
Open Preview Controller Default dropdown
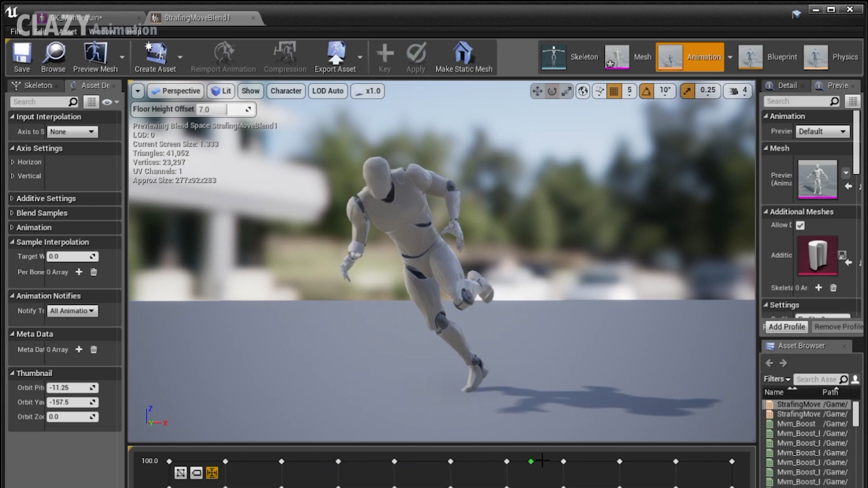click(823, 132)
